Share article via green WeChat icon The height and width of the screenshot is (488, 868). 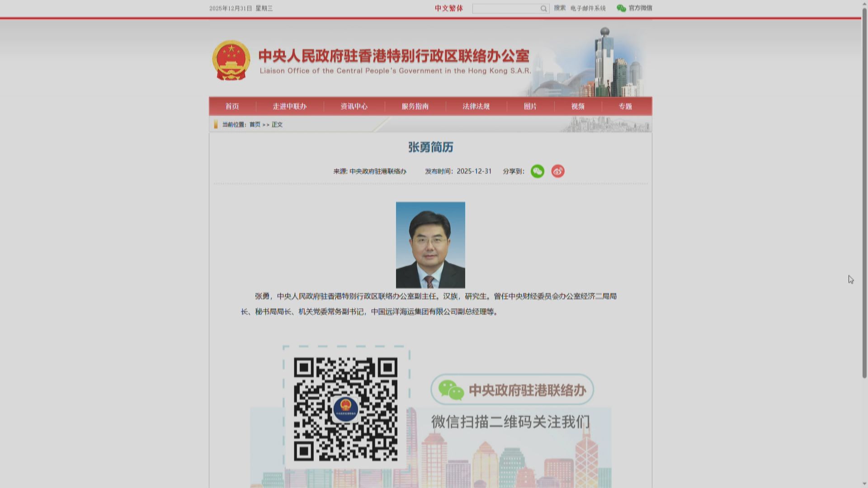tap(537, 171)
